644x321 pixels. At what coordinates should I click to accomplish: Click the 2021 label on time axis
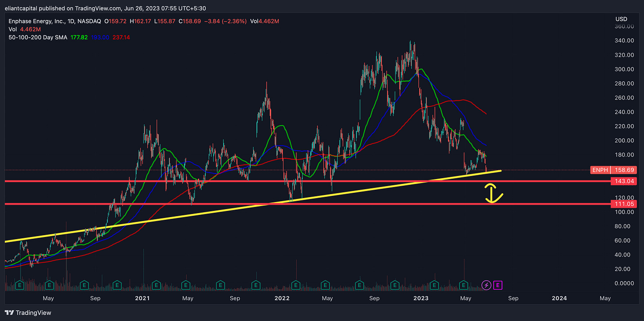click(x=142, y=298)
